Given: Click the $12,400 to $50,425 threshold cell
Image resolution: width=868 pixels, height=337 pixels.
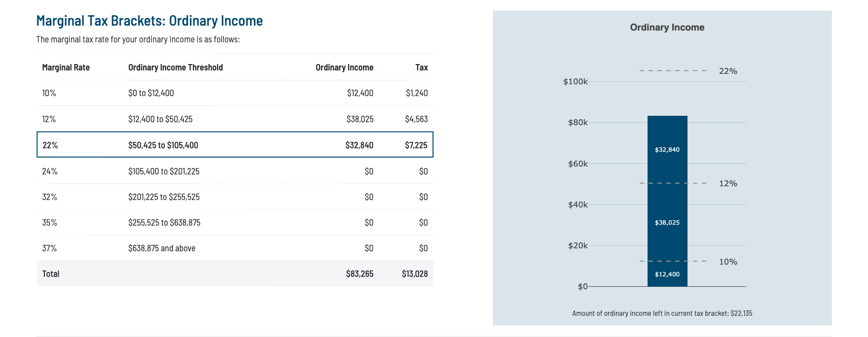Looking at the screenshot, I should (x=160, y=119).
